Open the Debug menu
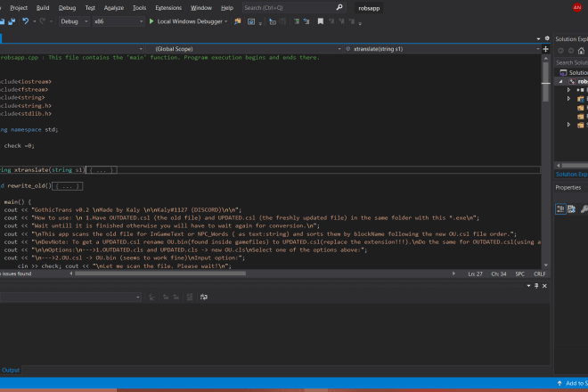 click(67, 7)
